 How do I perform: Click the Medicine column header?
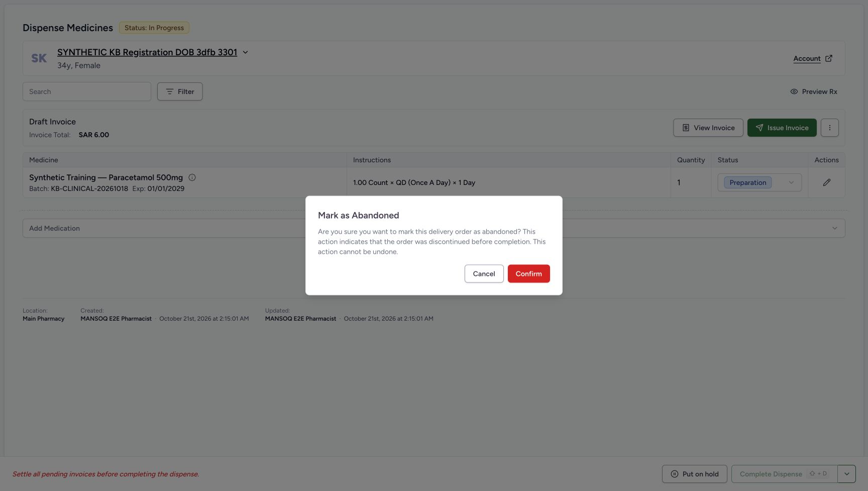tap(44, 160)
